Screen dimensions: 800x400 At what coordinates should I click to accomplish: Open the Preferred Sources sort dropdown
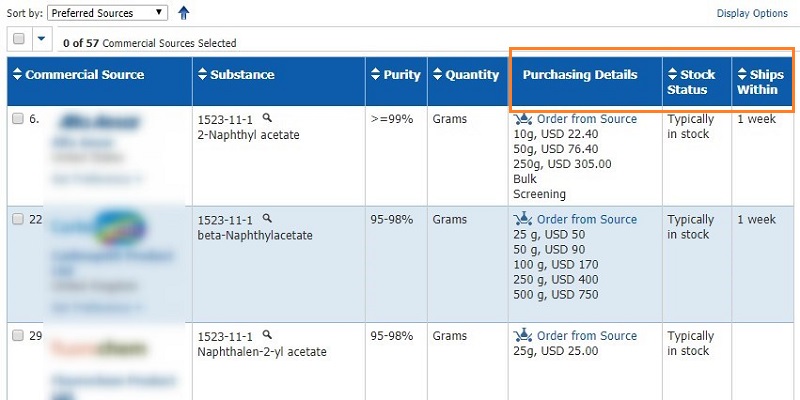[107, 13]
